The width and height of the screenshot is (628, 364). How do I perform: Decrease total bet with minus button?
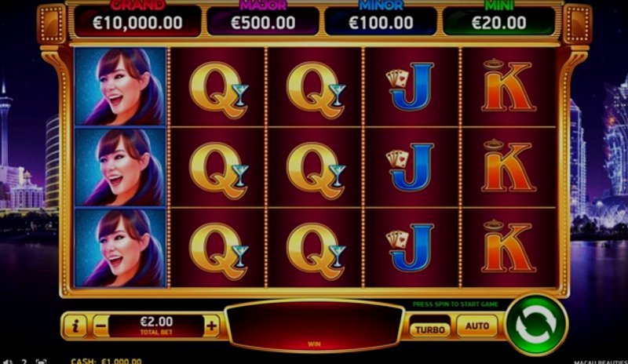100,326
